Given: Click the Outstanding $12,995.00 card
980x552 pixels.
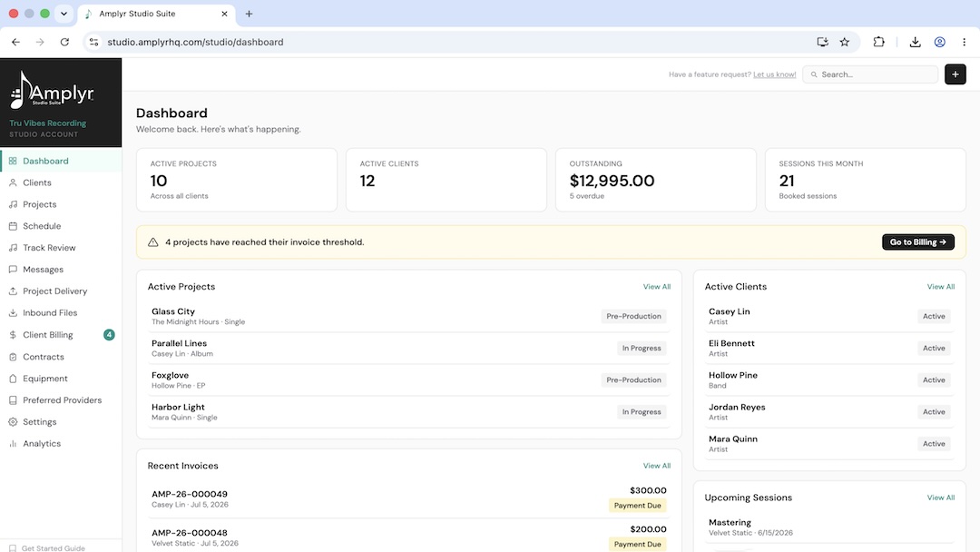Looking at the screenshot, I should 656,180.
